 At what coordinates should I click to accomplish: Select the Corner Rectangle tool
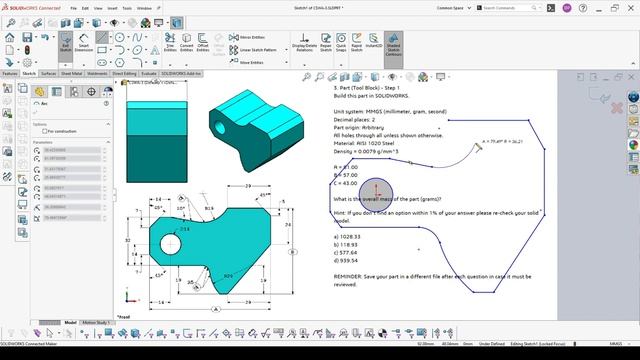point(102,50)
